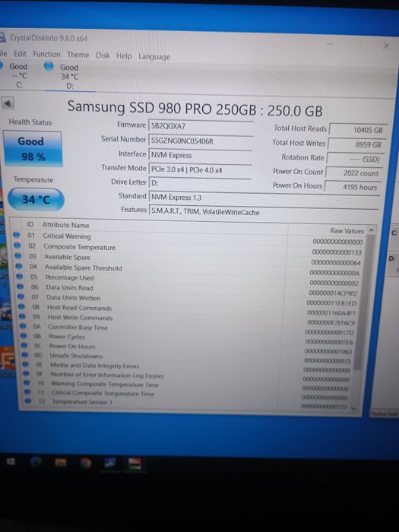
Task: Click the previous disk arrow button
Action: [8, 103]
